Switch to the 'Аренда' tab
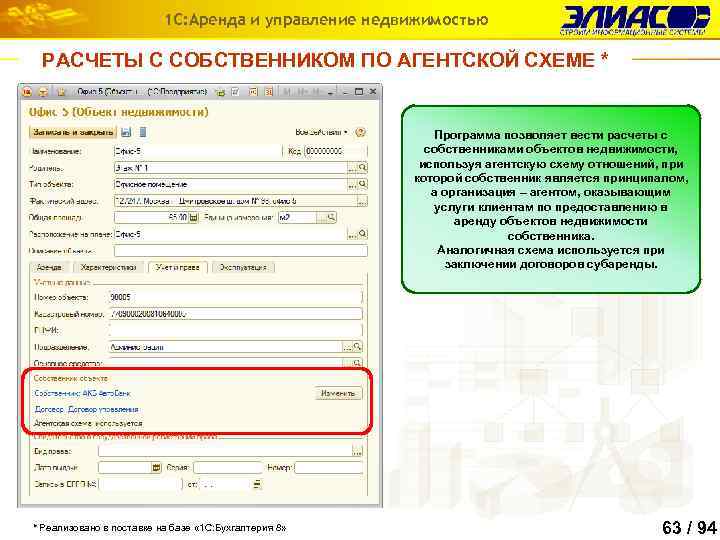Viewport: 720px width, 540px height. pos(50,267)
